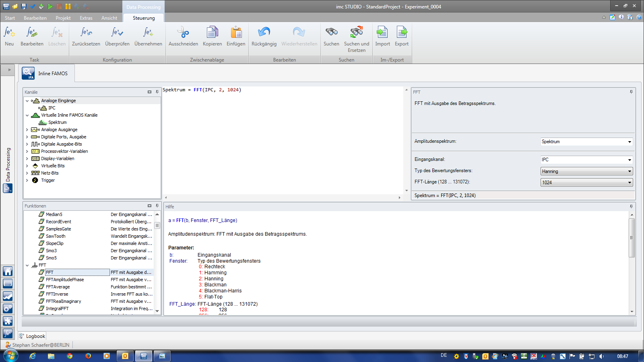The image size is (644, 362).
Task: Apply configuration with Übernehmen icon
Action: 148,33
